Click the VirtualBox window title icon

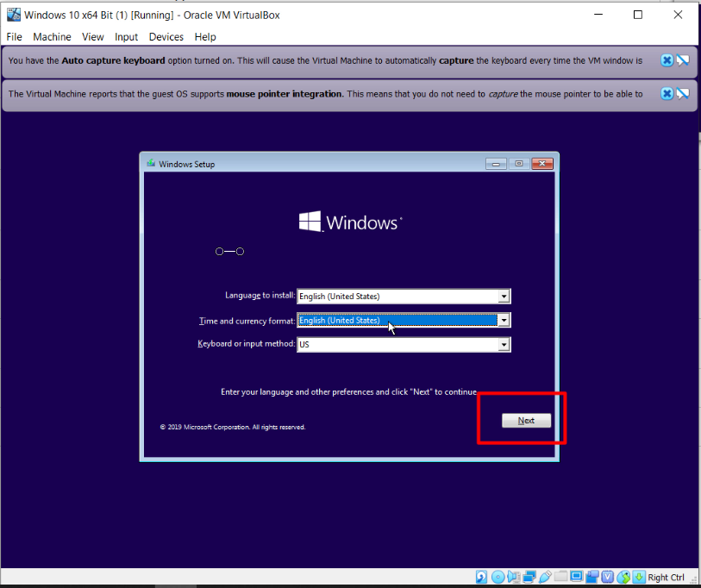tap(14, 15)
